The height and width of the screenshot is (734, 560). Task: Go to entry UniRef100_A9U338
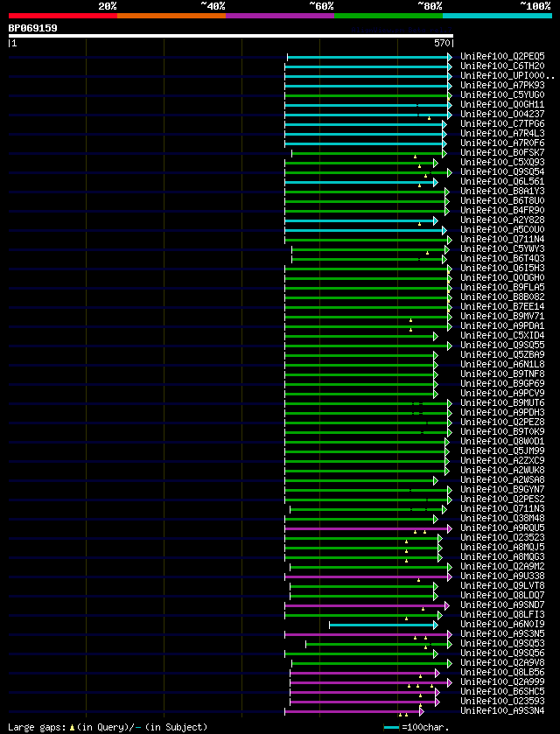click(x=502, y=576)
